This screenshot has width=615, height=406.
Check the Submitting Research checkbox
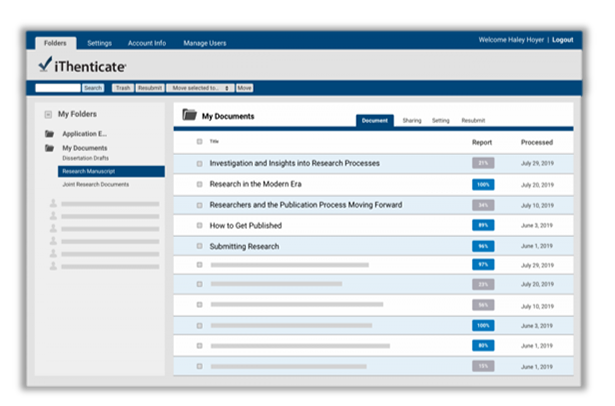[200, 246]
